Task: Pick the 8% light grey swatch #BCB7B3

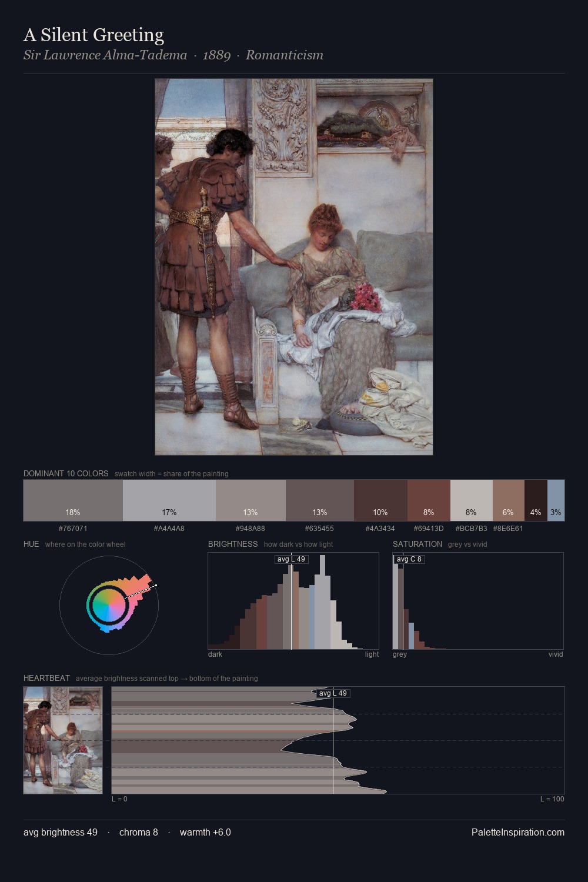Action: tap(471, 500)
